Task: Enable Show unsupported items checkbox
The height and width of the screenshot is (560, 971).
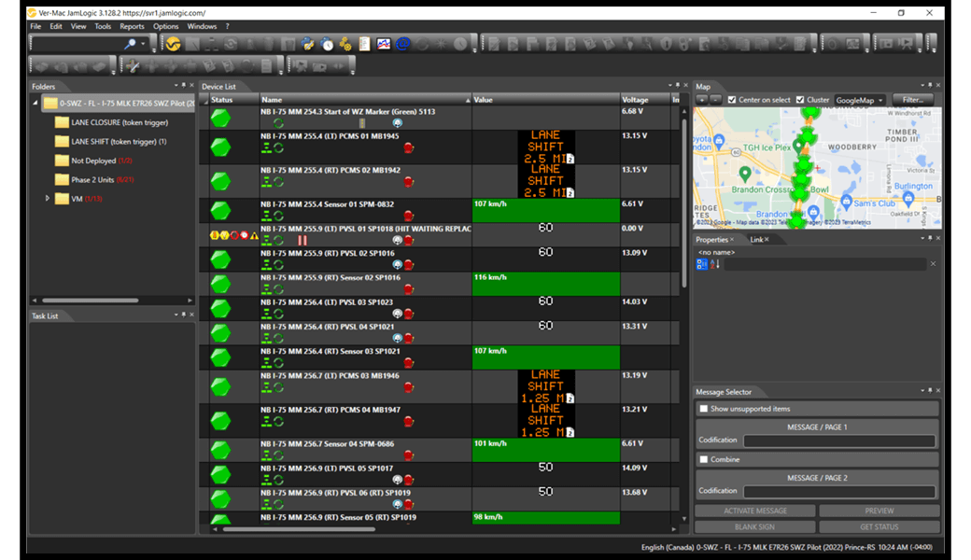Action: point(704,409)
